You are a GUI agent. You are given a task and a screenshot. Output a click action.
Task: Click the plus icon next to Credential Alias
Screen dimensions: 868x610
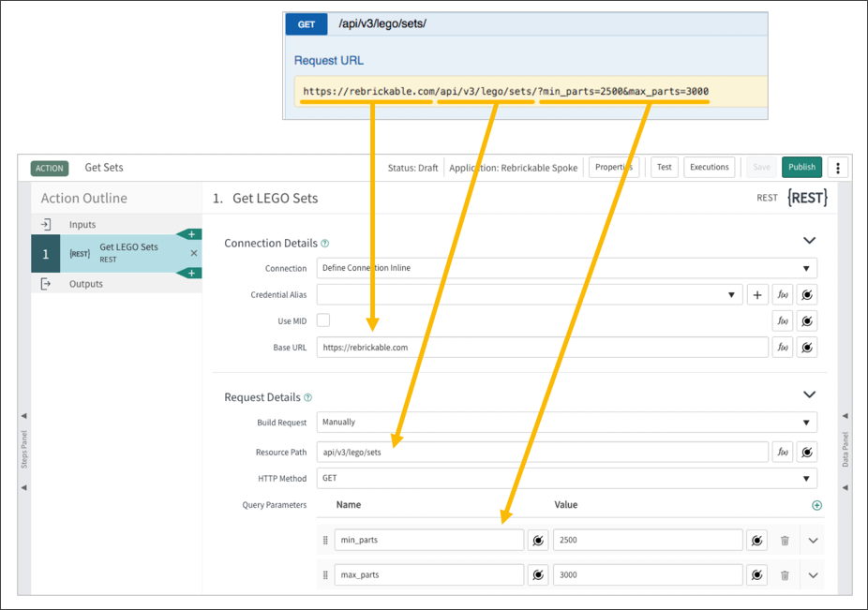click(757, 294)
